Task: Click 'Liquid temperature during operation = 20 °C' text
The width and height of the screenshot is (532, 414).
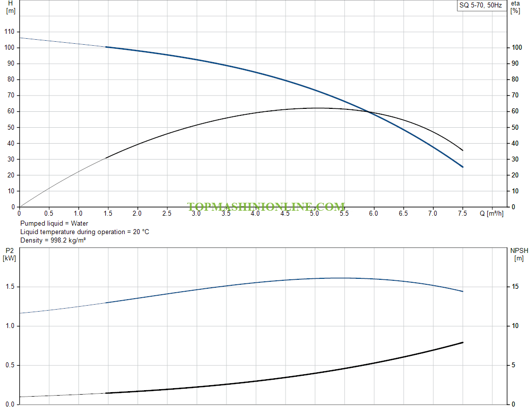Action: [84, 232]
